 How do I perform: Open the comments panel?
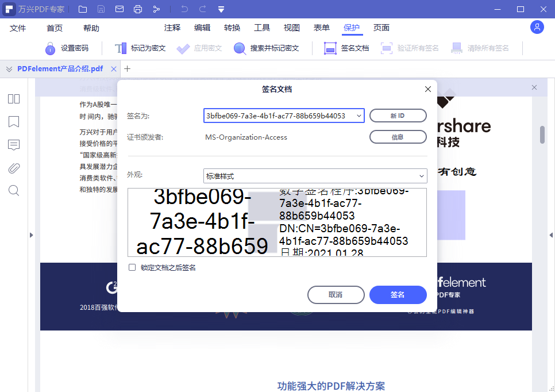coord(13,145)
